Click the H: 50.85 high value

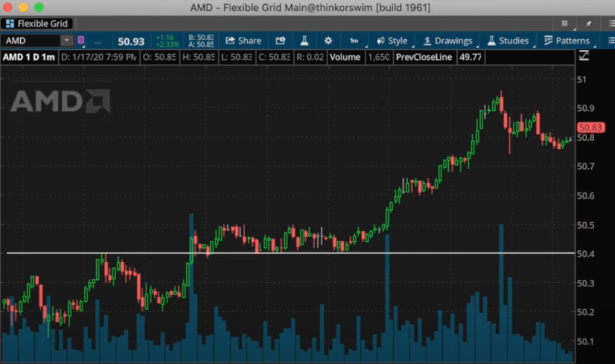pos(198,57)
